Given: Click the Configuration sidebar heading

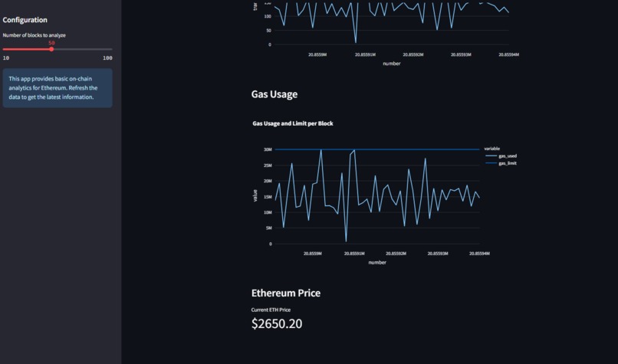Looking at the screenshot, I should click(x=25, y=20).
